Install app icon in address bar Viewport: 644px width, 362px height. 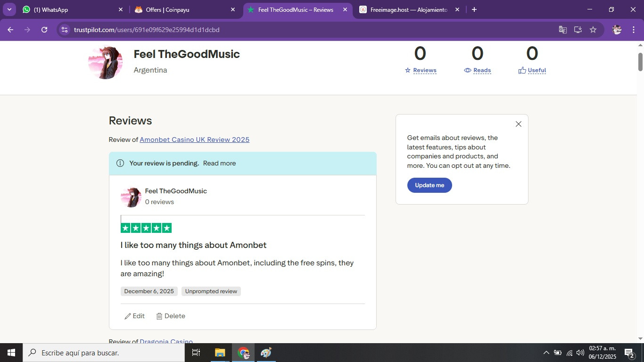pos(578,30)
